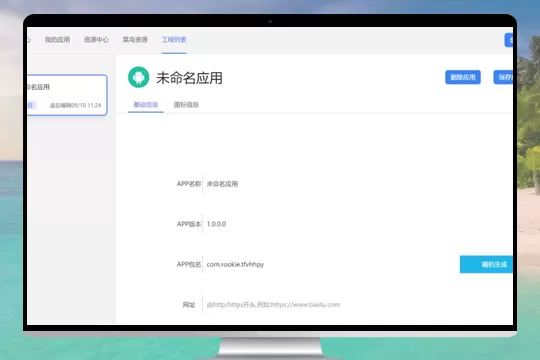The height and width of the screenshot is (360, 540).
Task: Click the APP名称 input field
Action: click(x=357, y=184)
